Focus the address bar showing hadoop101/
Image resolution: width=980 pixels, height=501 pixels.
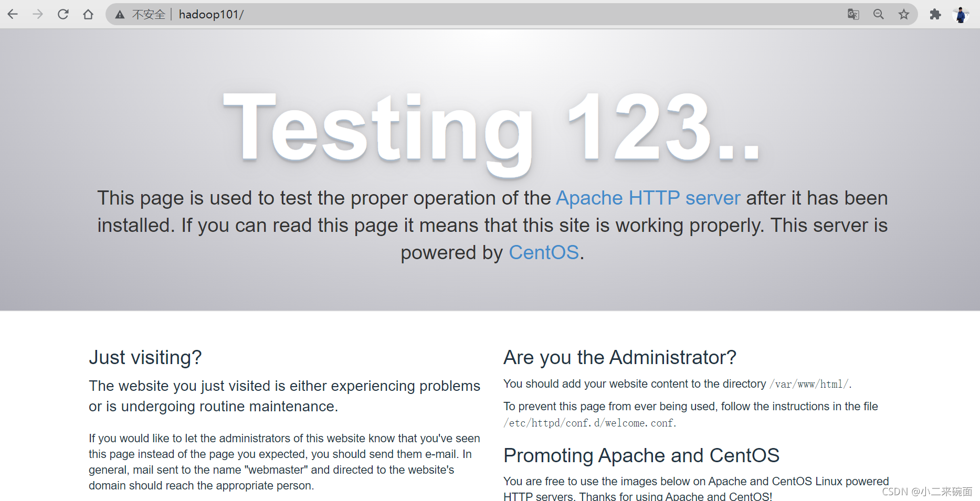point(512,14)
